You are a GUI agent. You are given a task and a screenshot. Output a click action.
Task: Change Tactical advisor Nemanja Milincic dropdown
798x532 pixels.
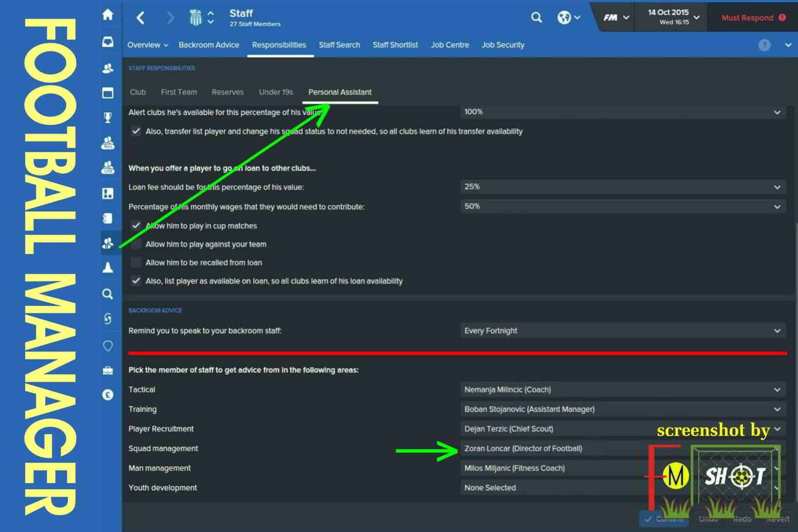click(623, 390)
